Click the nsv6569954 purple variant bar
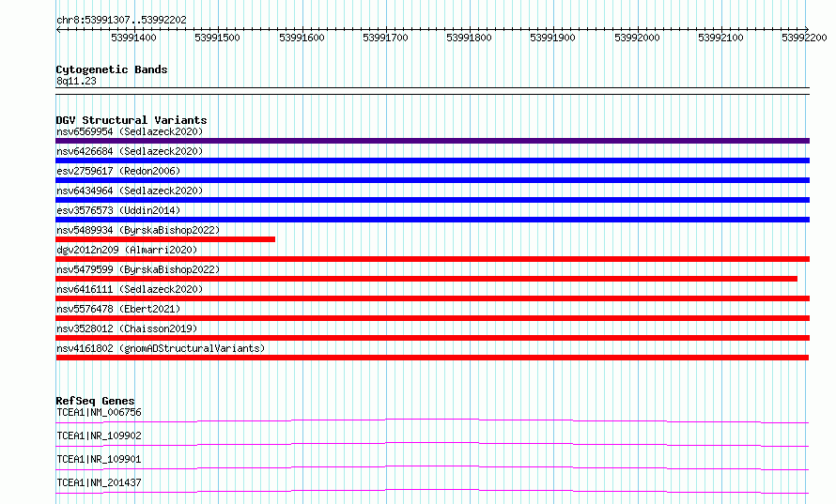The width and height of the screenshot is (836, 504). coord(432,141)
